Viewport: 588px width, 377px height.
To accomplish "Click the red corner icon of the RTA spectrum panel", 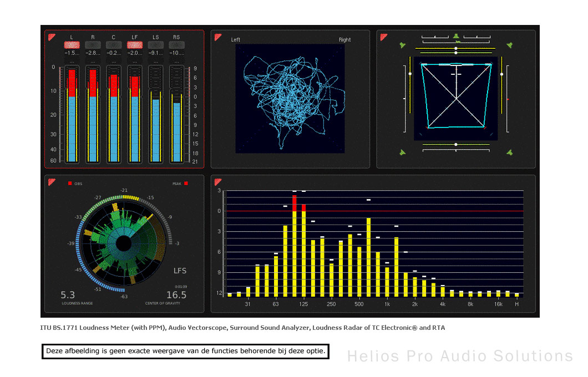I will pyautogui.click(x=218, y=182).
